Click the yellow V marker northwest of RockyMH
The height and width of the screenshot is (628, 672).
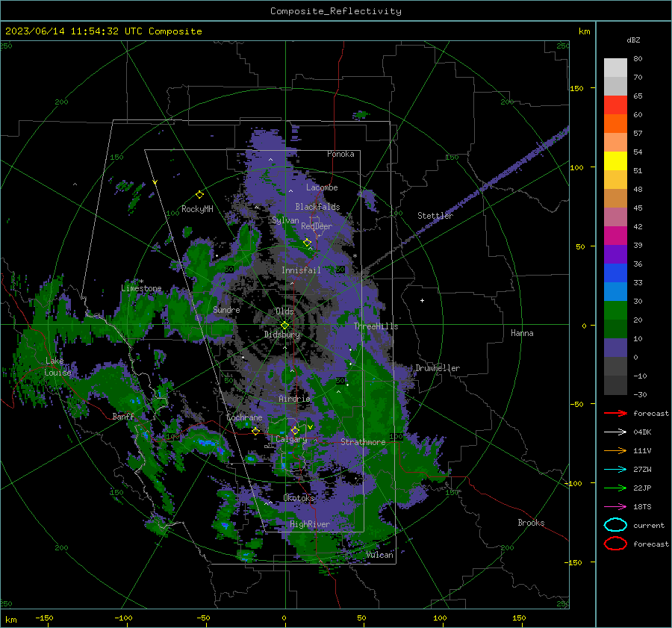point(155,183)
